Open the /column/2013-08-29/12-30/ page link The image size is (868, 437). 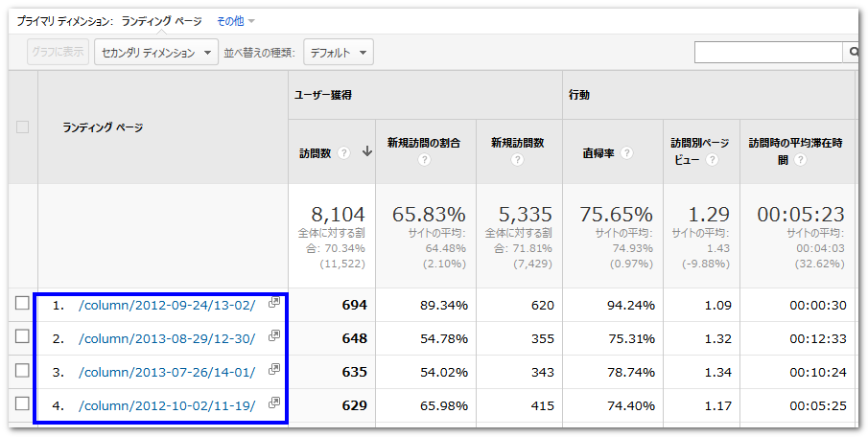pyautogui.click(x=167, y=337)
